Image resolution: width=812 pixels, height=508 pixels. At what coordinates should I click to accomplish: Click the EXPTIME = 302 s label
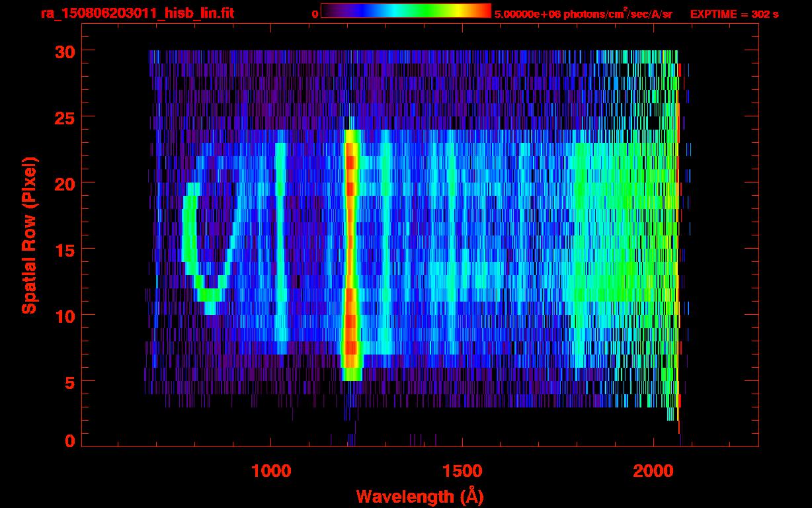tap(734, 14)
